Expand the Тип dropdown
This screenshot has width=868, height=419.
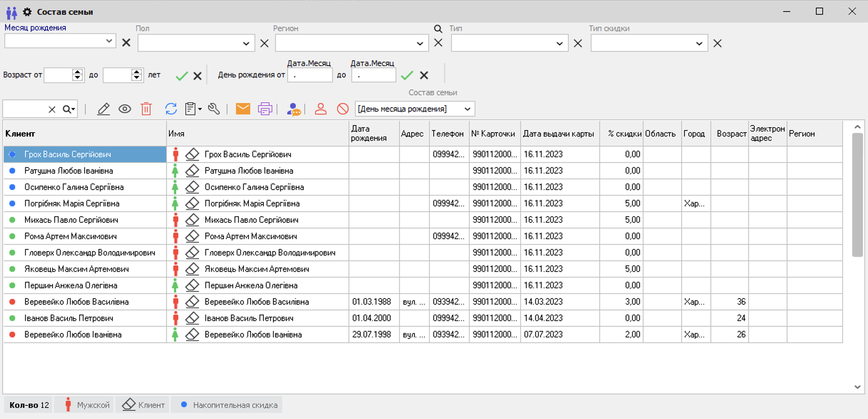tap(559, 43)
